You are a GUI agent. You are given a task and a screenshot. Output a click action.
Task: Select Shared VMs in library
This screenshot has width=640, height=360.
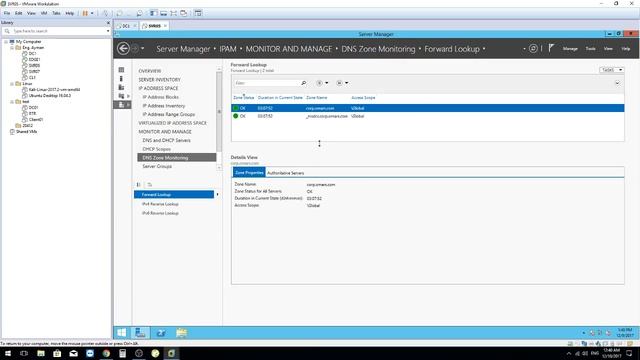pos(23,131)
